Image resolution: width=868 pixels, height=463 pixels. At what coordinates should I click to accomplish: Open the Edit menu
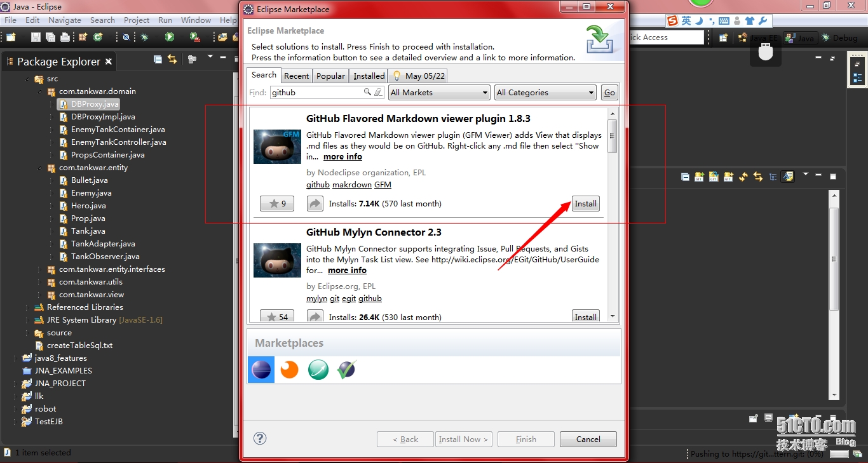(32, 20)
